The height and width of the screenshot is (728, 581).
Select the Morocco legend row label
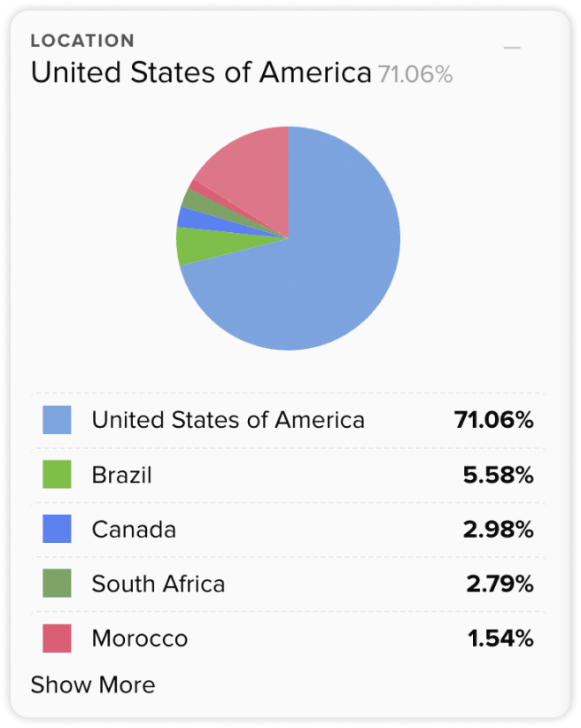click(140, 639)
